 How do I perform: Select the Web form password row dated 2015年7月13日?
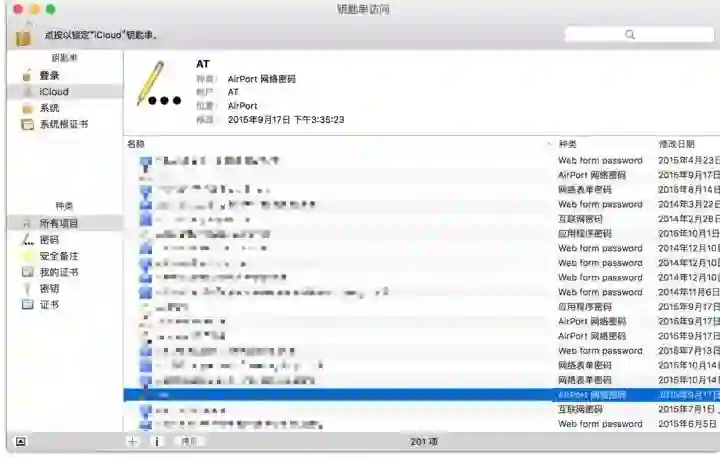(422, 351)
